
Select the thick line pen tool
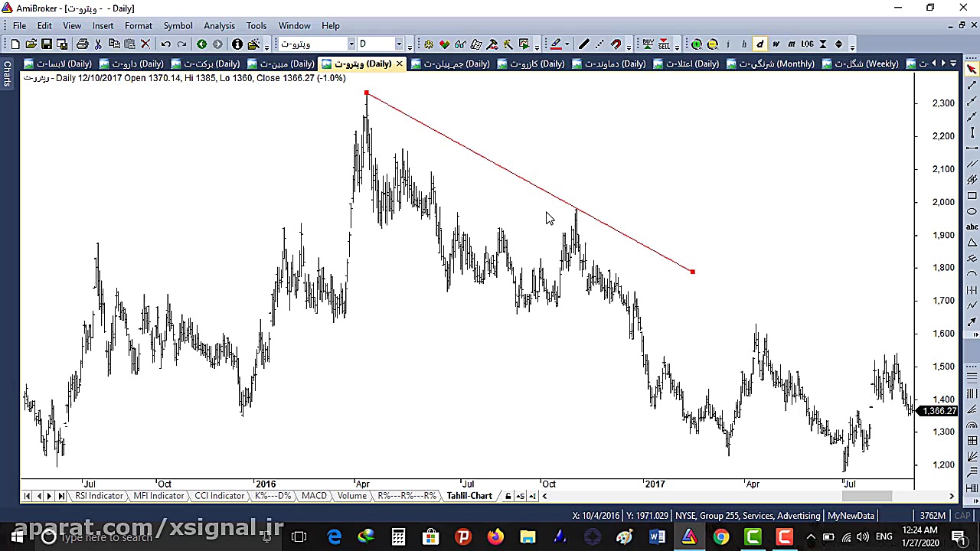point(583,44)
